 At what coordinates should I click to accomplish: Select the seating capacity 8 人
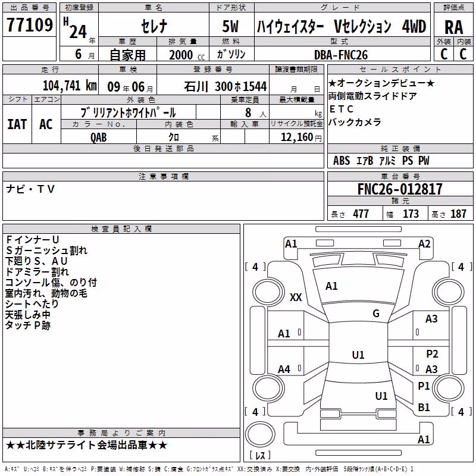256,113
